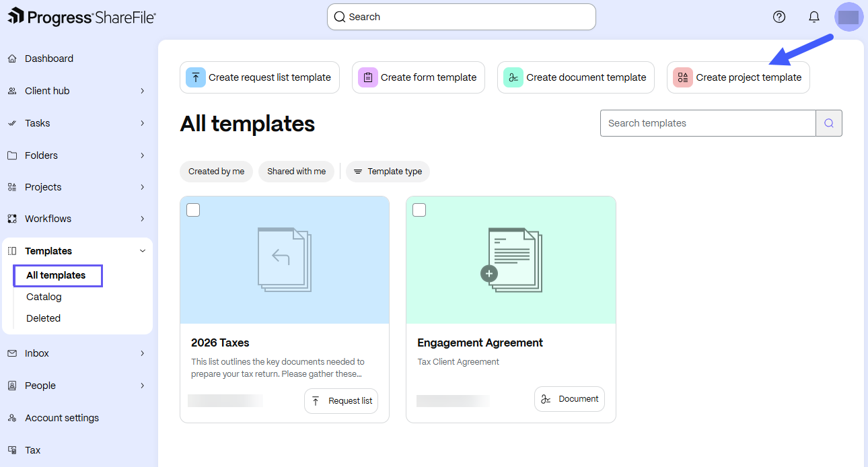Viewport: 868px width, 467px height.
Task: Click the Dashboard home icon
Action: point(12,59)
